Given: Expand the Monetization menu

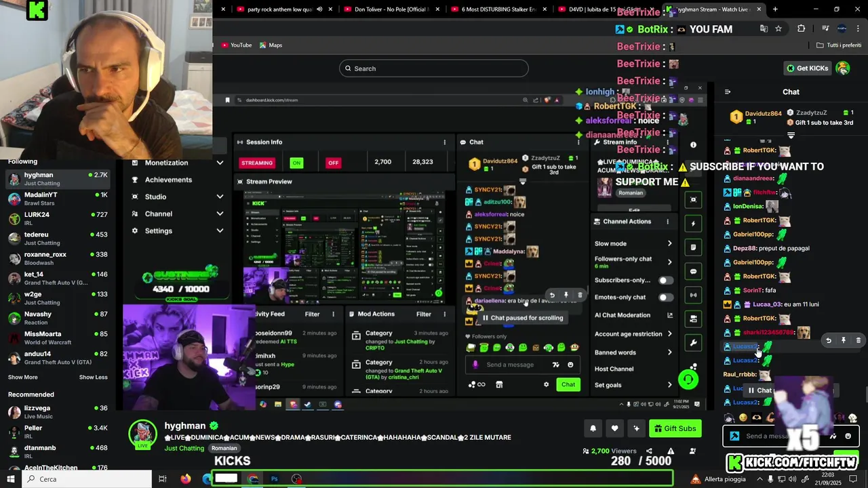Looking at the screenshot, I should pyautogui.click(x=177, y=163).
